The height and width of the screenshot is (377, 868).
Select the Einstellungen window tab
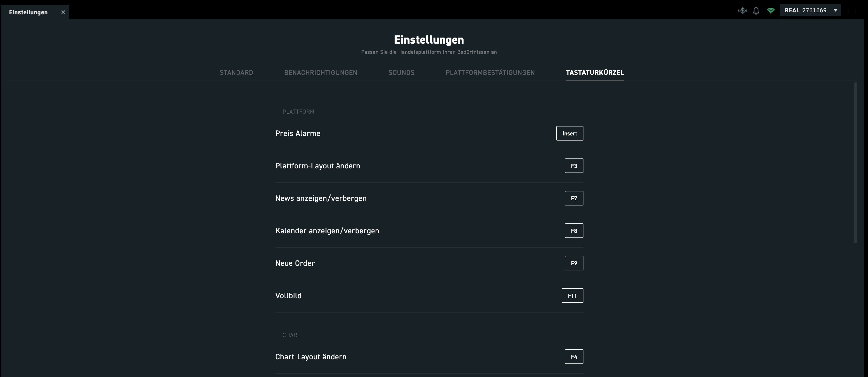28,12
